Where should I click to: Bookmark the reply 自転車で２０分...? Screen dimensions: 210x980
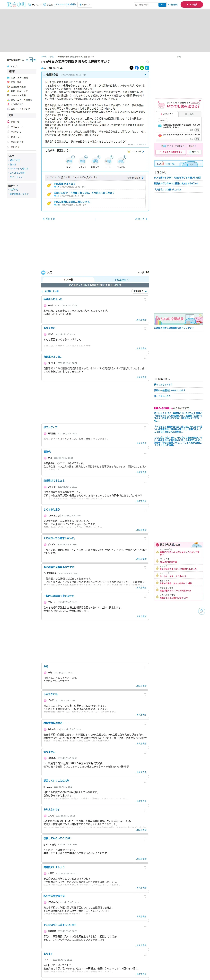point(145,357)
